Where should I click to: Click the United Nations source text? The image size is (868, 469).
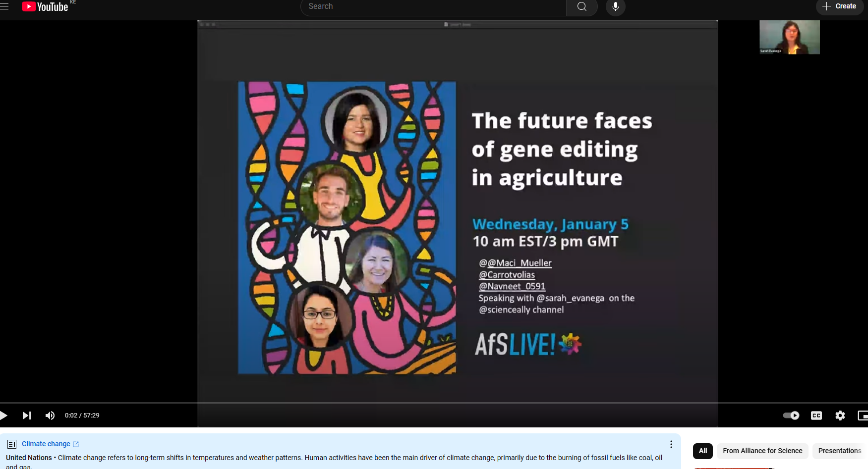click(29, 458)
